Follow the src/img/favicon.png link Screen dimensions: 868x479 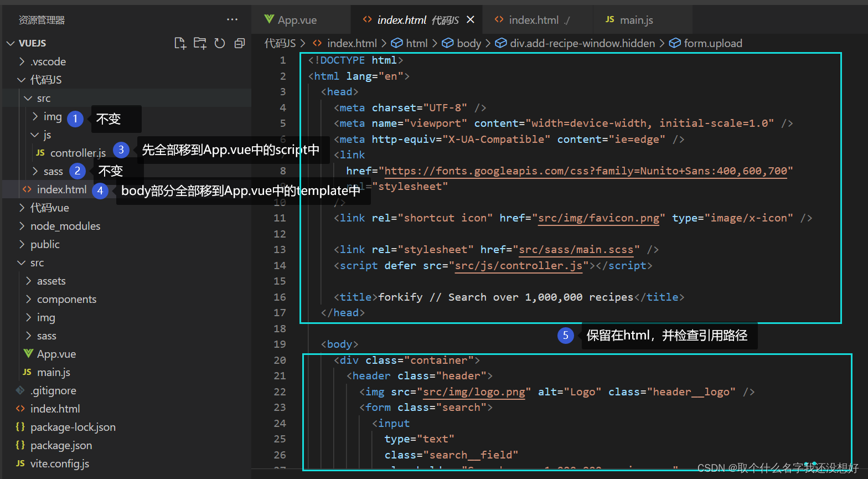pyautogui.click(x=598, y=218)
